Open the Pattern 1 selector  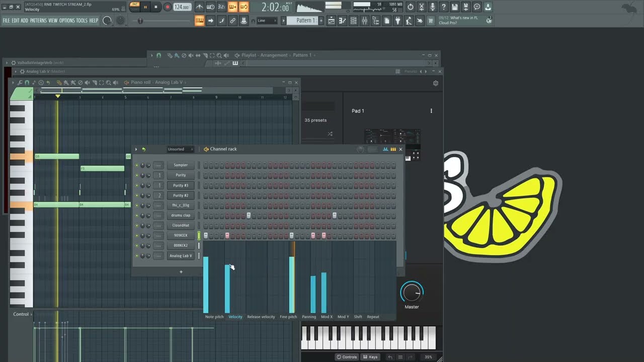tap(303, 21)
